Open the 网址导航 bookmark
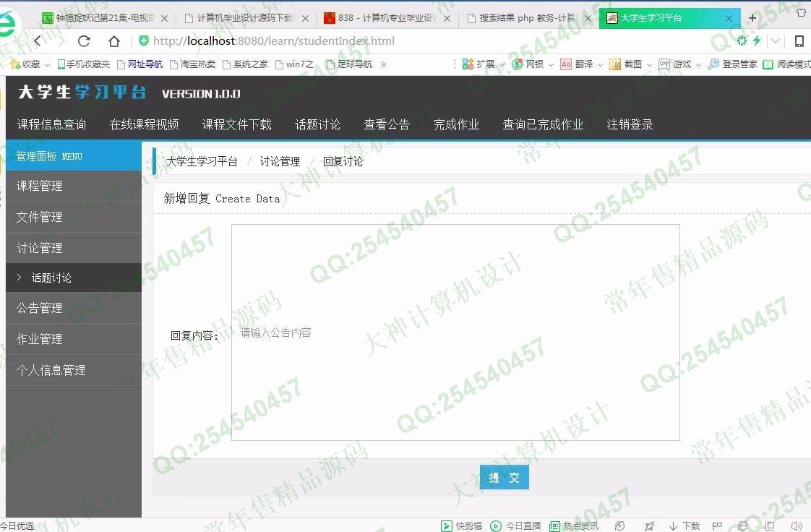 pos(140,64)
